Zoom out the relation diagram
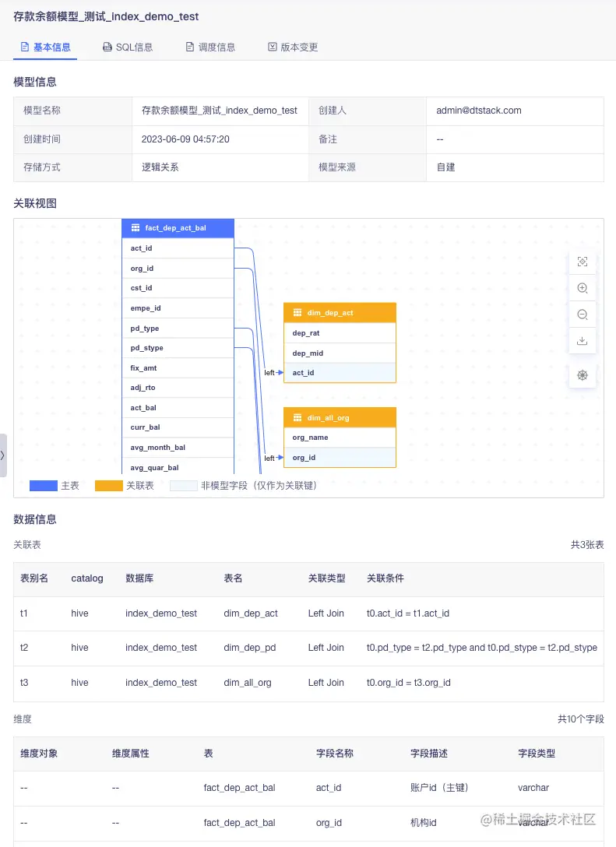 point(583,315)
